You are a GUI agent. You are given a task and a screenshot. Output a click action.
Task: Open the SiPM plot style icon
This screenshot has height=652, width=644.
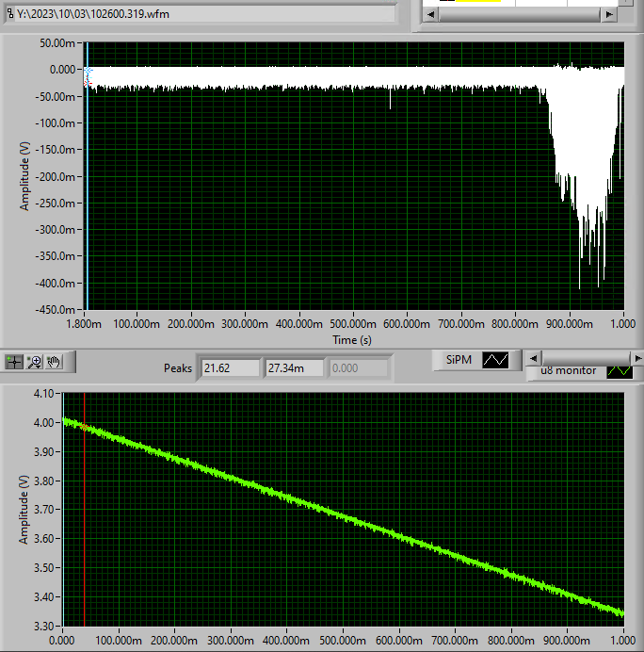(x=495, y=360)
